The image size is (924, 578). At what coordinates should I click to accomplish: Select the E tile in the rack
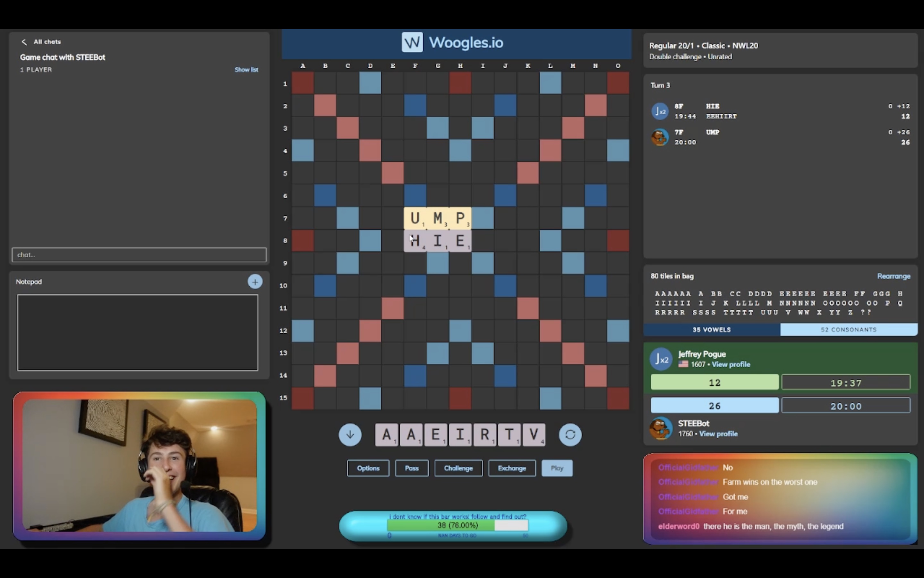(435, 435)
